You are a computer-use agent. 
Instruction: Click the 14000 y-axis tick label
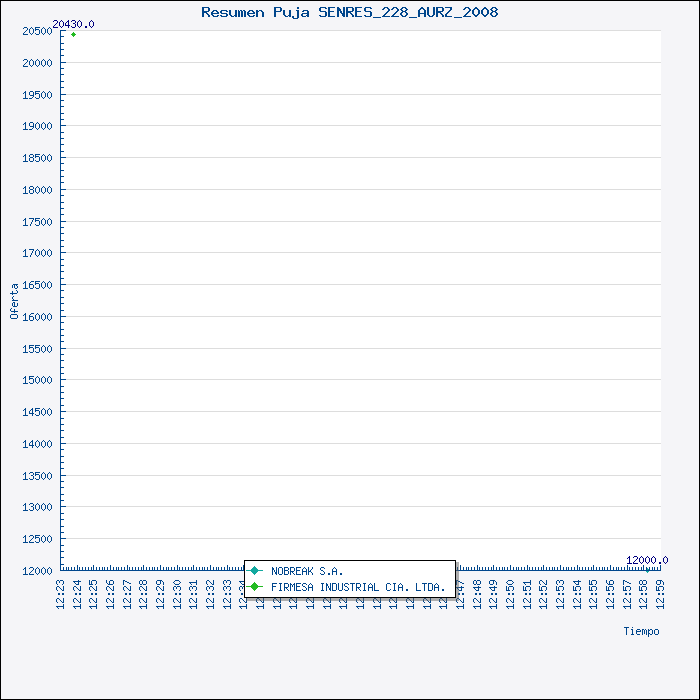click(x=36, y=444)
